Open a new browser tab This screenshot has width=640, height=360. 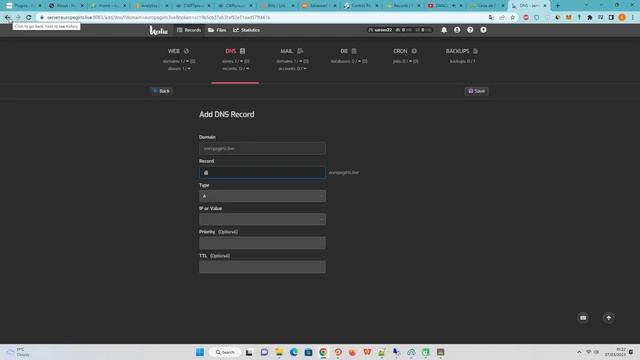tap(557, 6)
